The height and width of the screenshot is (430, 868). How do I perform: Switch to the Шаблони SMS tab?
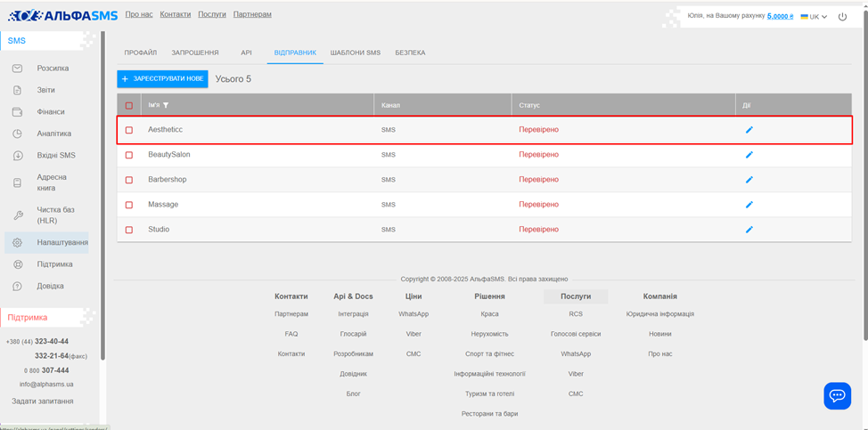point(355,53)
